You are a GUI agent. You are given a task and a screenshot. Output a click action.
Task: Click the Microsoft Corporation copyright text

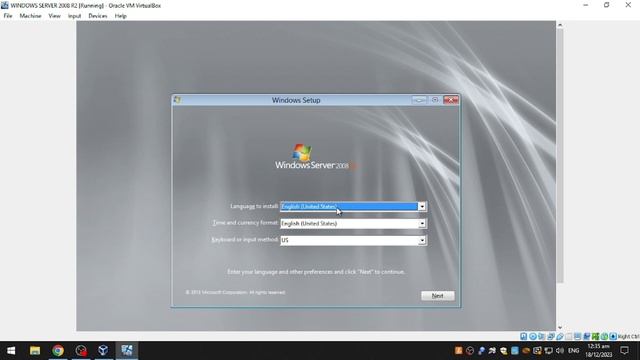(x=235, y=292)
